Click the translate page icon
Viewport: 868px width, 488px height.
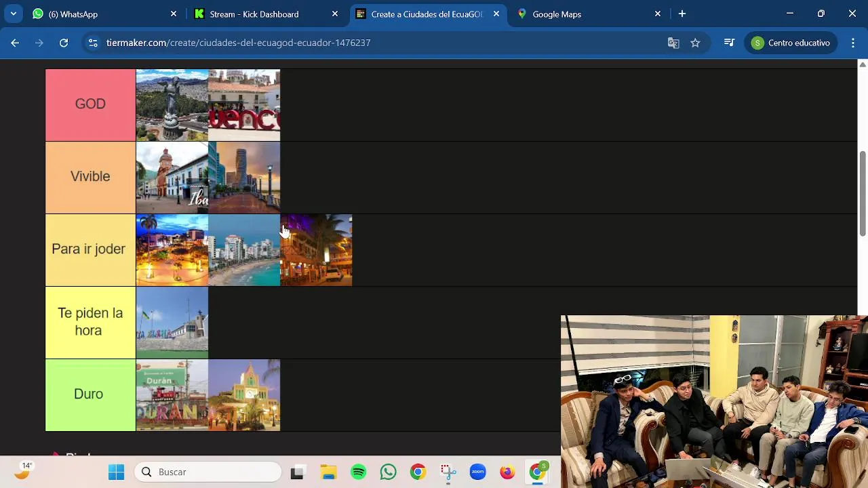[x=673, y=43]
